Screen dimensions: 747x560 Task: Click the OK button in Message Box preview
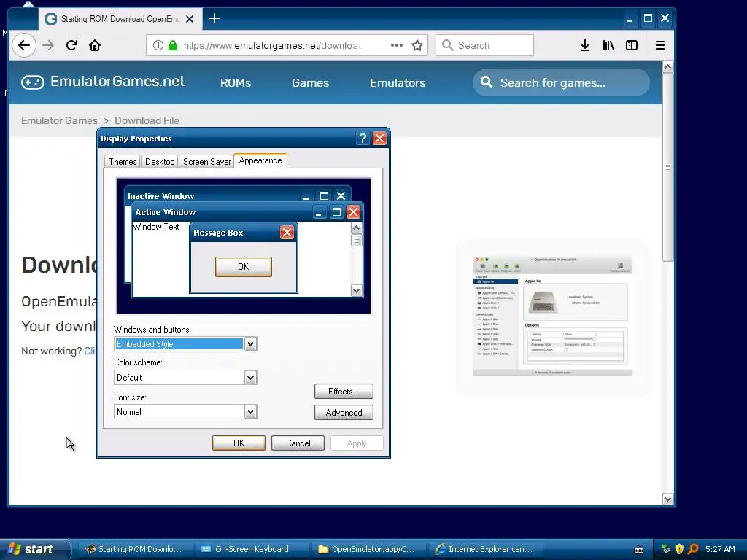coord(244,267)
